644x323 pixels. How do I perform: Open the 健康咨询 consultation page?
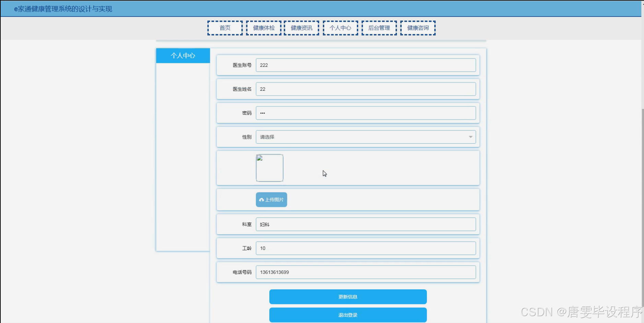(418, 28)
